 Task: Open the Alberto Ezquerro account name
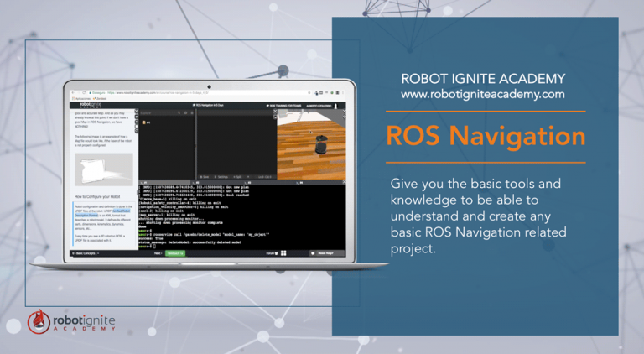[319, 106]
